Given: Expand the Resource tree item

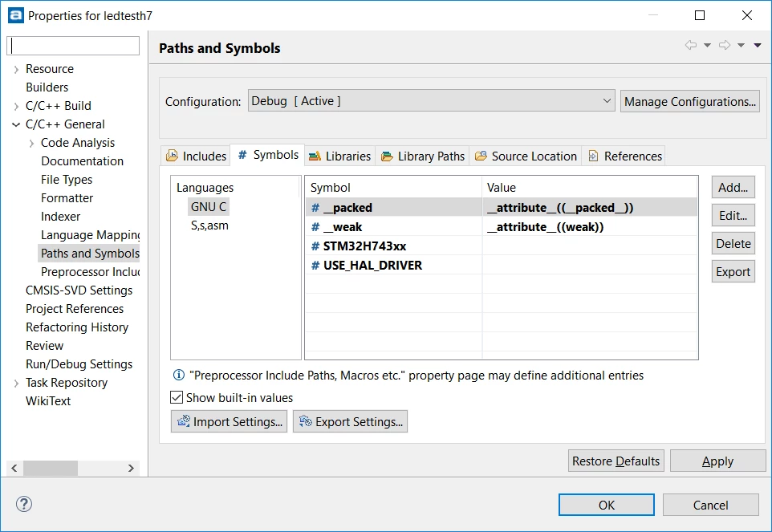Looking at the screenshot, I should click(16, 69).
